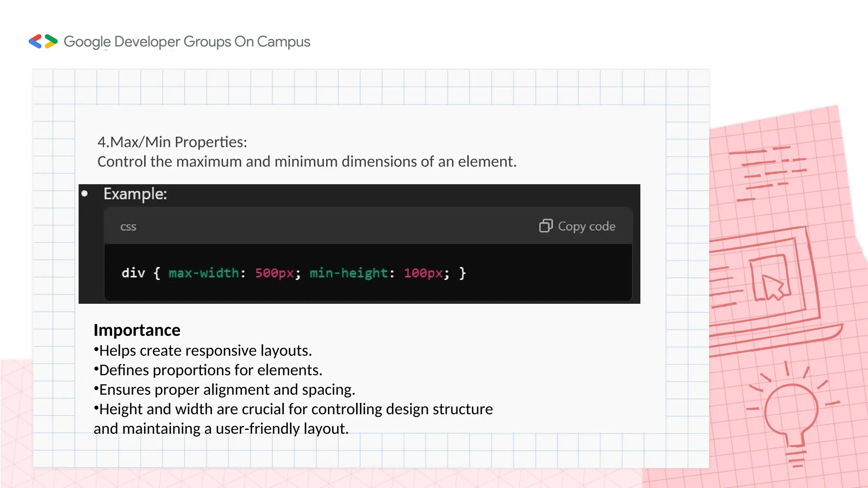The width and height of the screenshot is (868, 488).
Task: Click the Google Developer Groups logo icon
Action: (43, 42)
